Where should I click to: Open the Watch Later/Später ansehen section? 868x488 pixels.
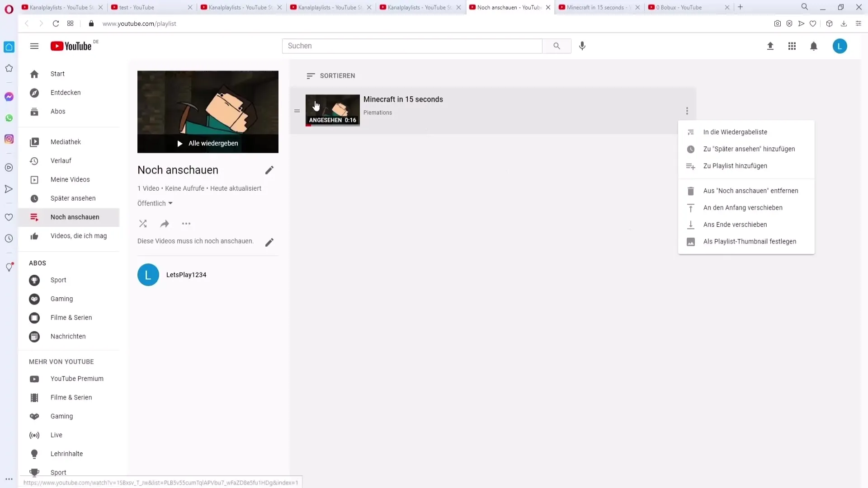[73, 198]
